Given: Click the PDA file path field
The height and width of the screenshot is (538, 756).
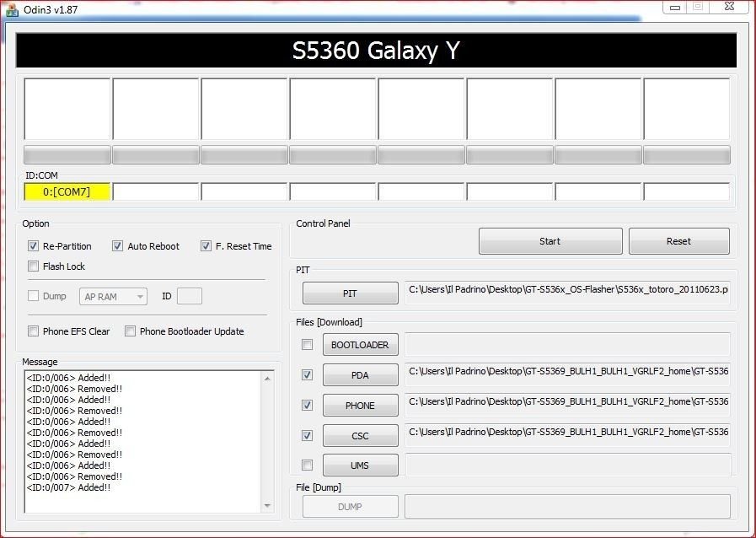Looking at the screenshot, I should 567,374.
